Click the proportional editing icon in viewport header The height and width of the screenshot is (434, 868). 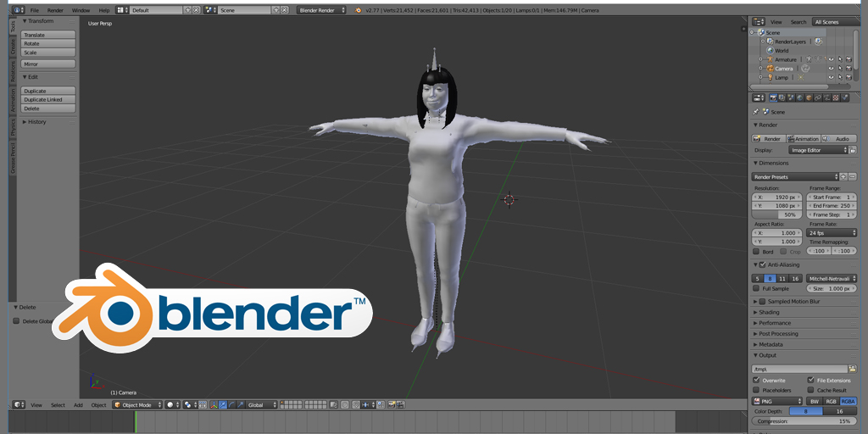pyautogui.click(x=344, y=404)
